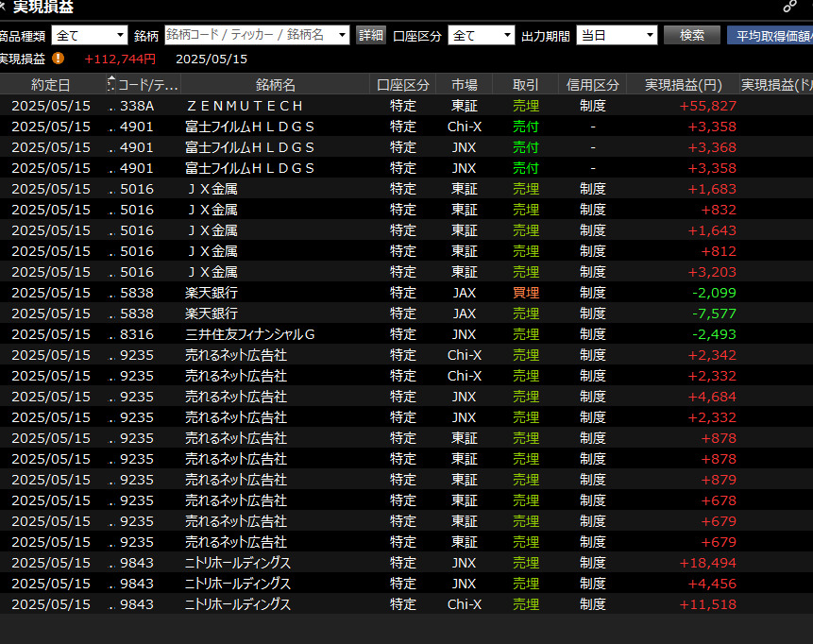The height and width of the screenshot is (644, 813).
Task: Click the +2,342 profit value
Action: (x=712, y=355)
